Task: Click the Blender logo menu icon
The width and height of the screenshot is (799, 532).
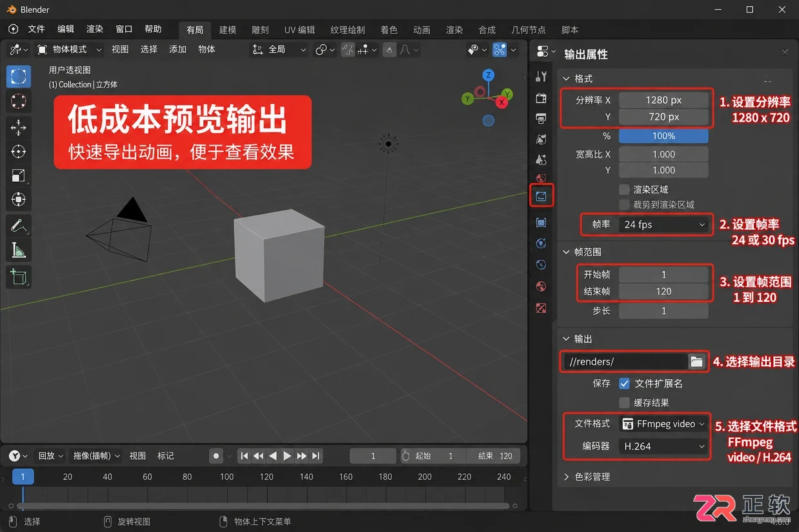Action: [x=14, y=29]
